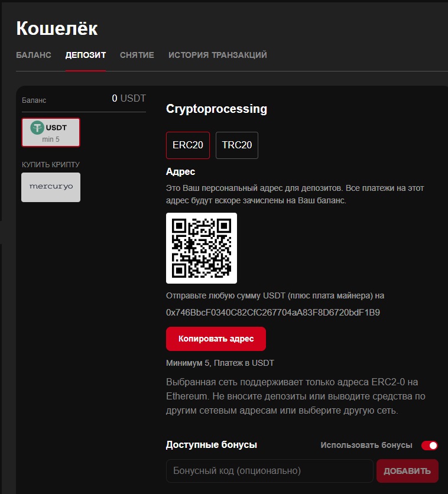Image resolution: width=448 pixels, height=494 pixels.
Task: Click the deposit address QR code
Action: click(x=202, y=248)
